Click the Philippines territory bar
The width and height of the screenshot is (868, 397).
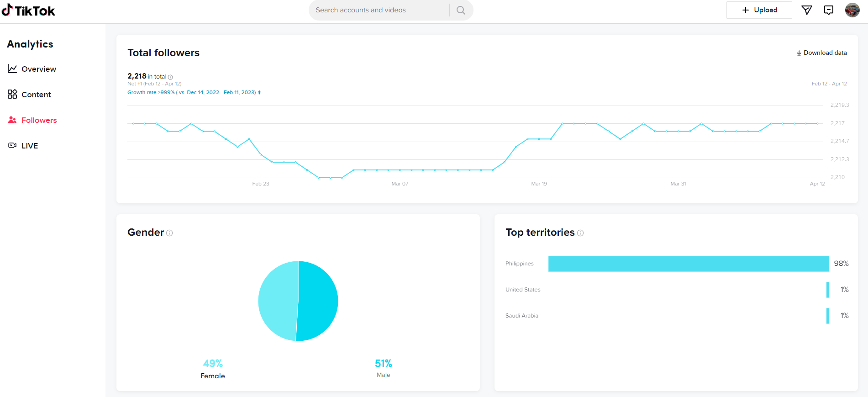[x=689, y=264]
